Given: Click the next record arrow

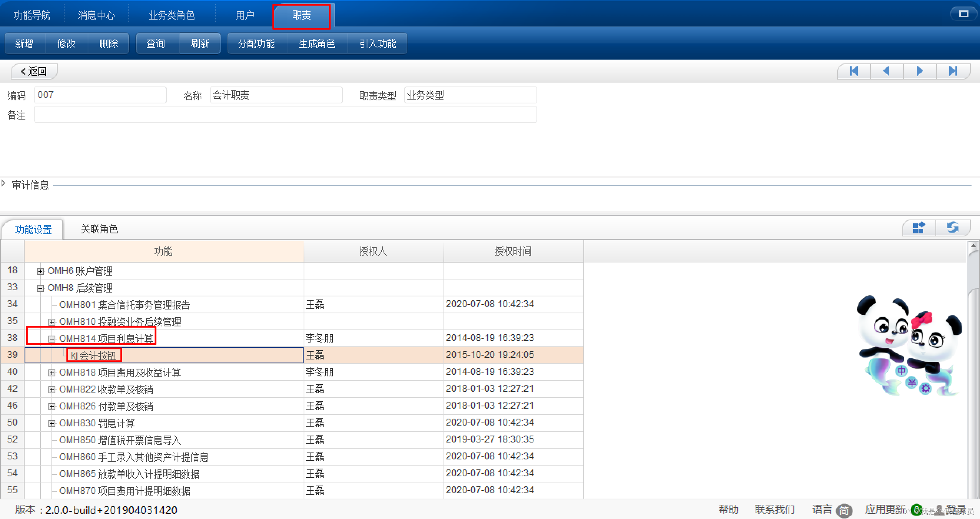Looking at the screenshot, I should [x=920, y=71].
